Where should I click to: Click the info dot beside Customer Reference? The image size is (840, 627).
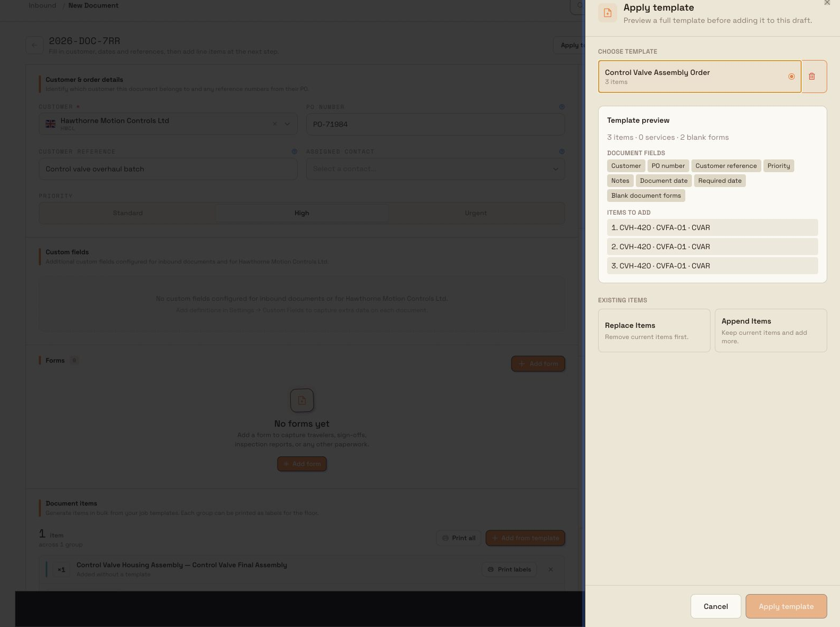pos(295,151)
